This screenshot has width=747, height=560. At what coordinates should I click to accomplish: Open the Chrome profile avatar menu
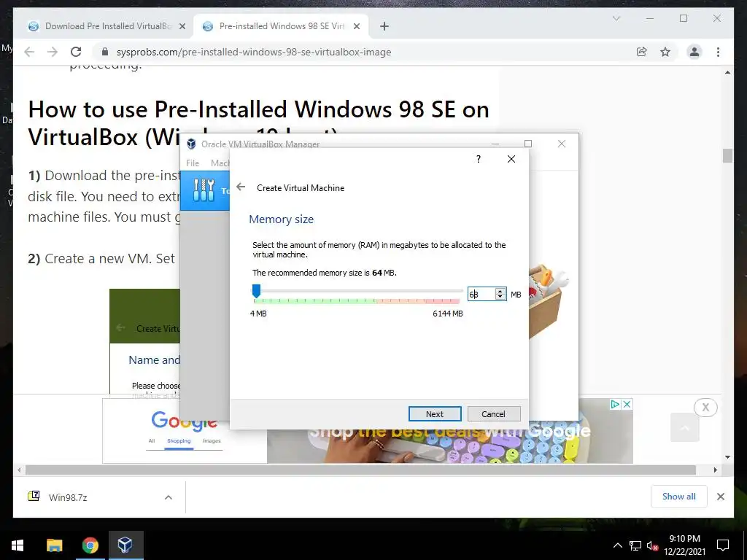[694, 52]
